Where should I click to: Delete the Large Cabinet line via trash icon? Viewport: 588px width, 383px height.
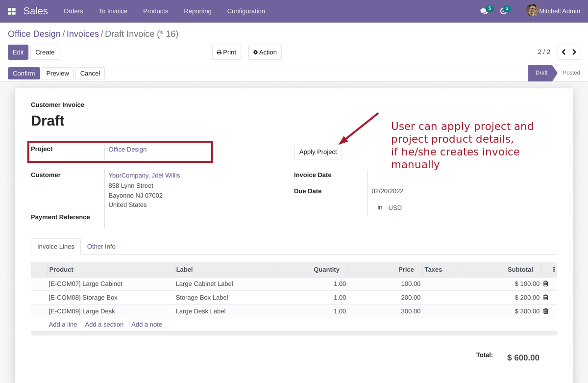click(x=545, y=283)
